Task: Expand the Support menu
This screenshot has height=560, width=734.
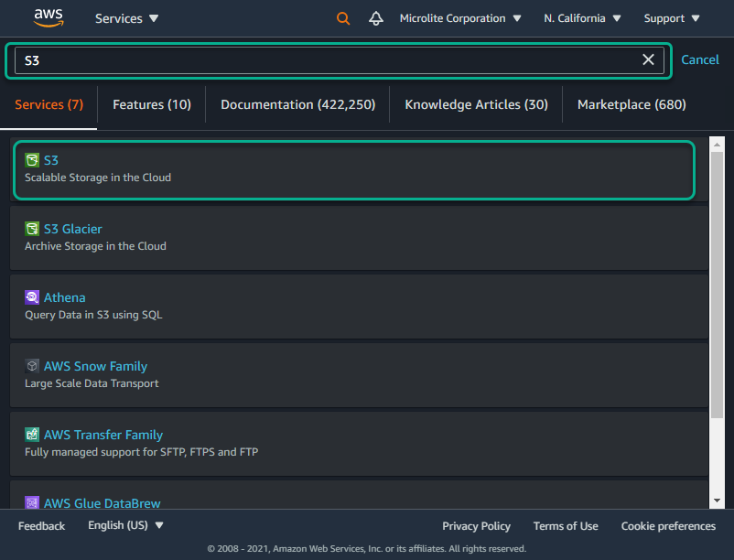Action: (x=672, y=18)
